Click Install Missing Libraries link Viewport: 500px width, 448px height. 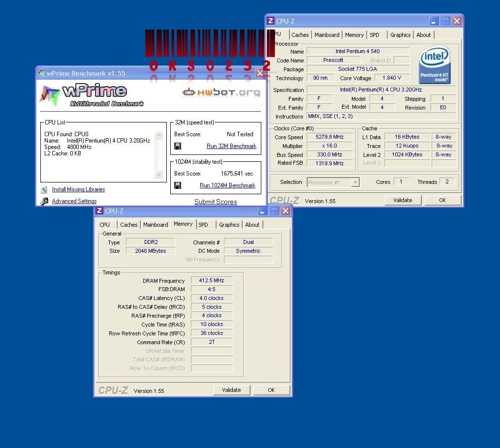coord(78,189)
